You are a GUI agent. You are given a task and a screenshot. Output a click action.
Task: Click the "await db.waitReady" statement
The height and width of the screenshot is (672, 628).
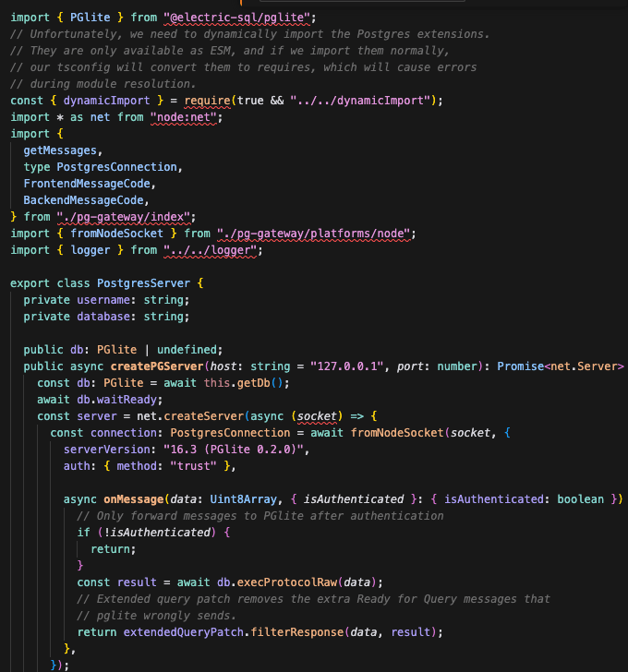click(100, 400)
